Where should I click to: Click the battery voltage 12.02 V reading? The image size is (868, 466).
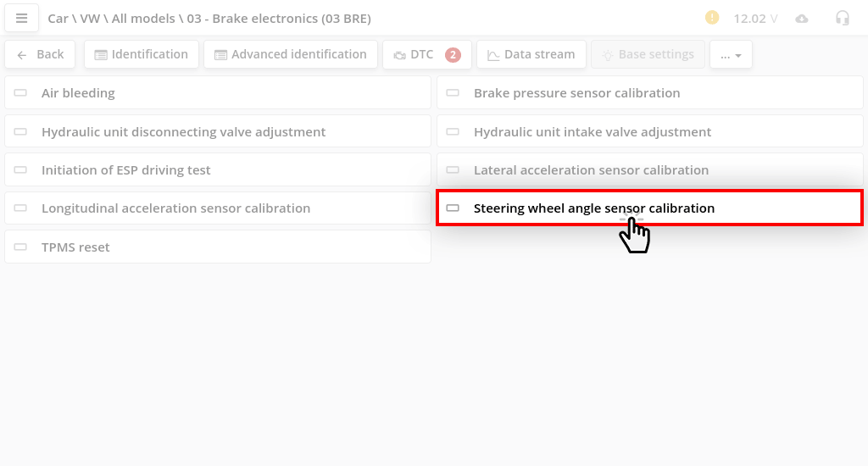[x=754, y=19]
